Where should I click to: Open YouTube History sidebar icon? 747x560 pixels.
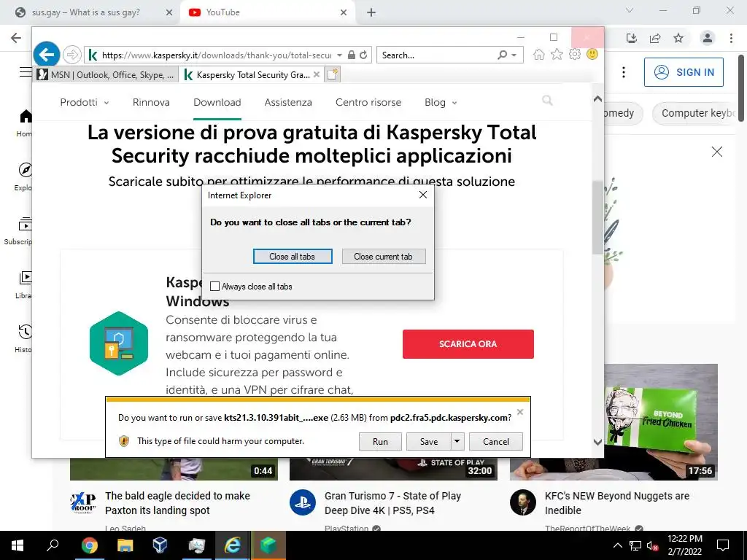tap(26, 332)
